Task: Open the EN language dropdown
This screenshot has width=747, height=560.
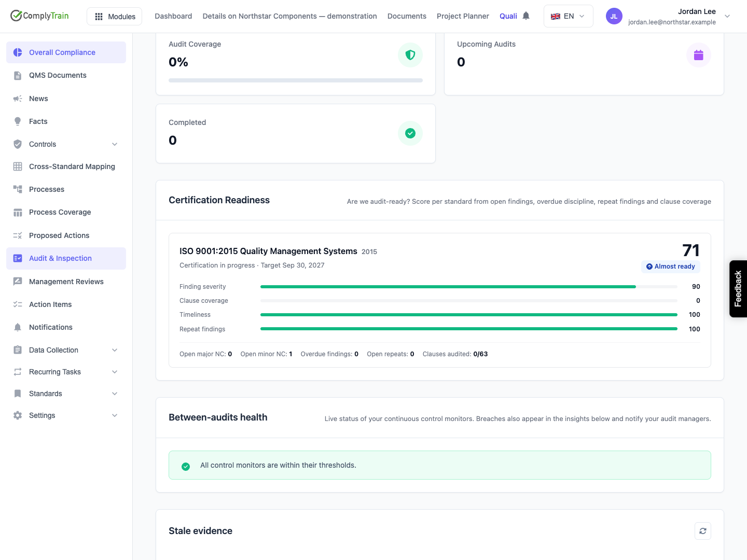Action: 568,16
